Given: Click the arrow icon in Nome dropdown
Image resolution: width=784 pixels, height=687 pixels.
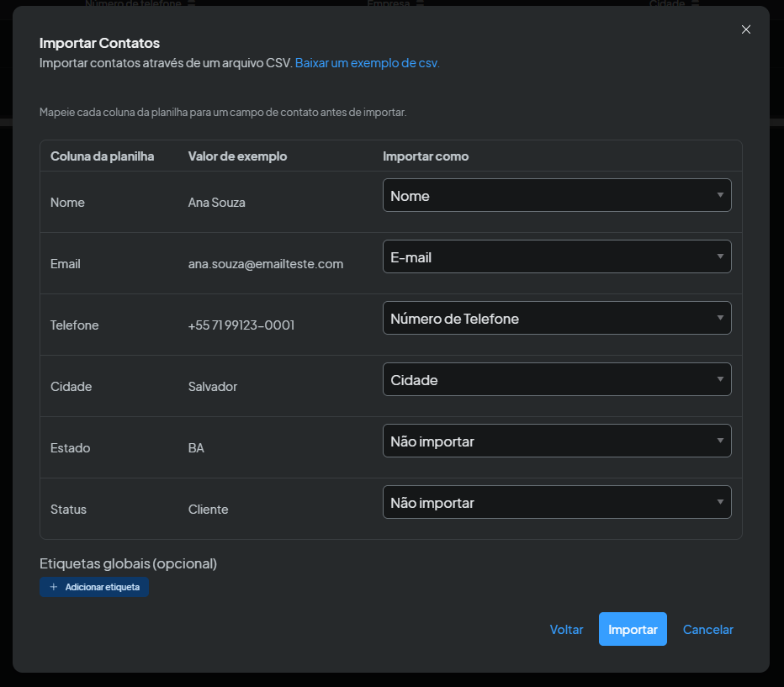Looking at the screenshot, I should pyautogui.click(x=720, y=195).
